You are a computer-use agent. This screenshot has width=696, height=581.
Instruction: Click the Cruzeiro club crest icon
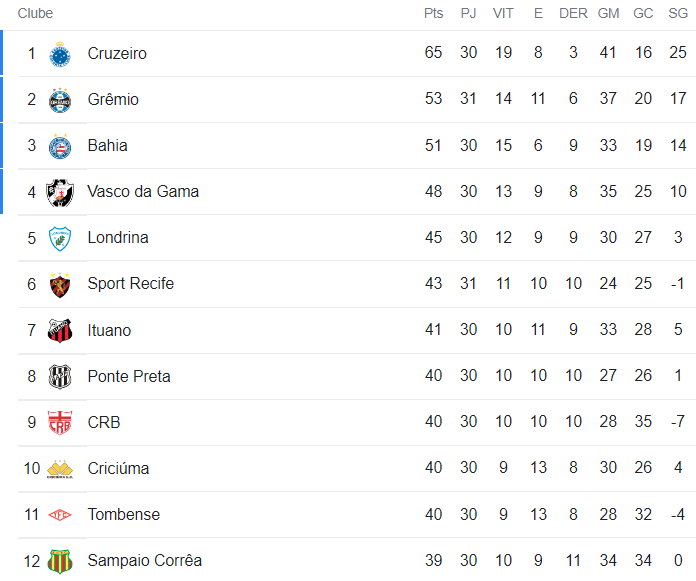coord(60,54)
